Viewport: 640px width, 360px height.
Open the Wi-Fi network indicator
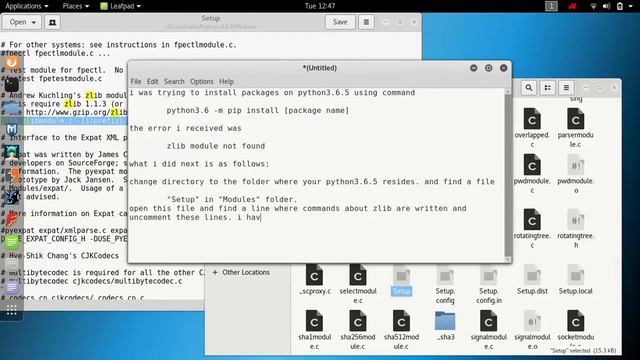pos(593,6)
